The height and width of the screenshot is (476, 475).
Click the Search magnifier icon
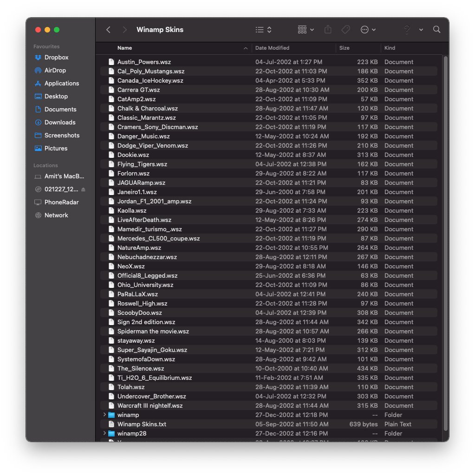tap(436, 29)
